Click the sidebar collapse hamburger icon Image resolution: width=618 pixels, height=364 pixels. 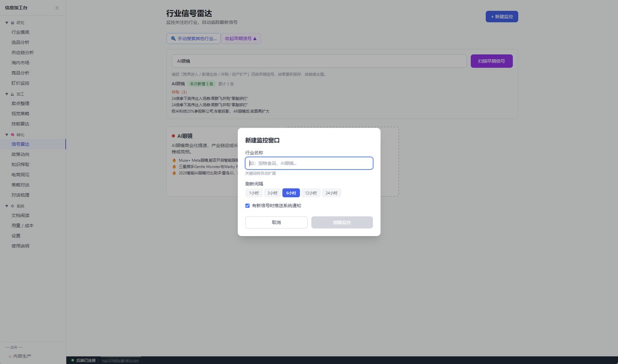[x=57, y=8]
